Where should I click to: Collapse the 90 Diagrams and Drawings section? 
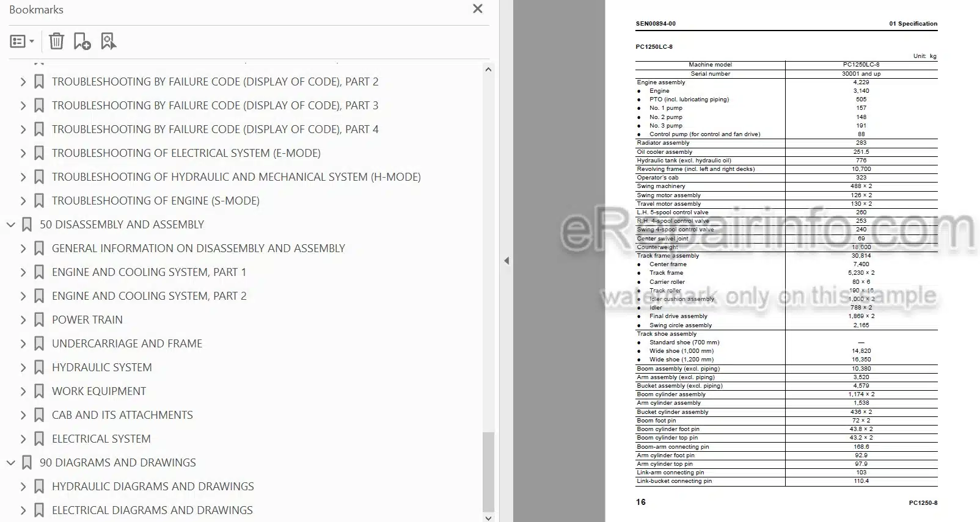10,463
